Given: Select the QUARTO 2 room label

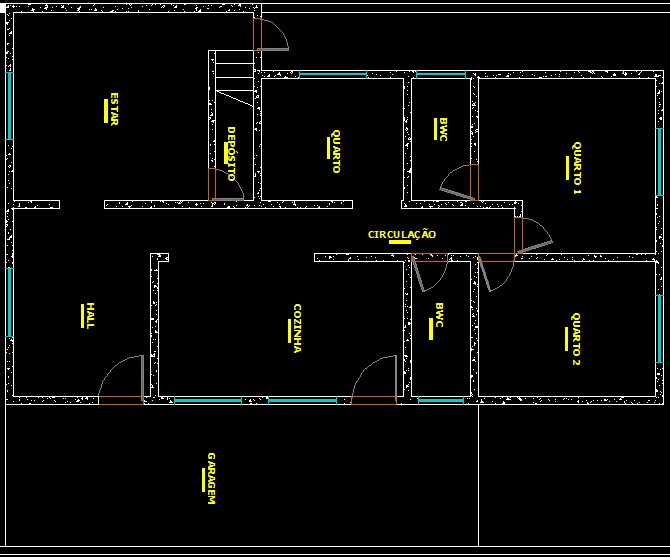Looking at the screenshot, I should pos(575,340).
